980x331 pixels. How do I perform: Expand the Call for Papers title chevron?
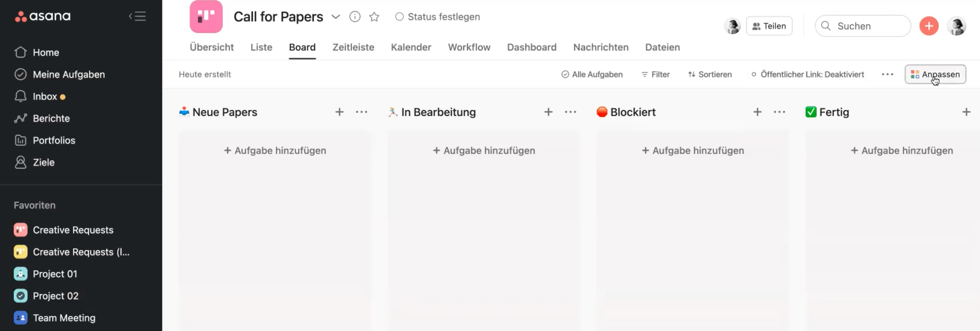tap(335, 17)
